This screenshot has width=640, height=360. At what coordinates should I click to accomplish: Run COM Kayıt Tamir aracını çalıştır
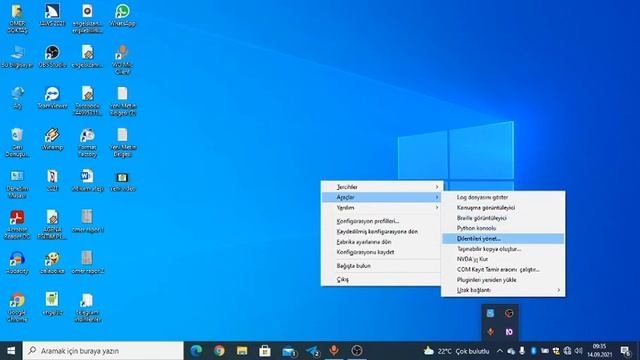click(x=503, y=269)
